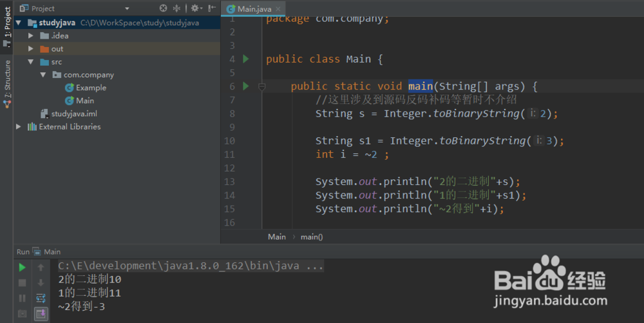Collapse the src folder

tap(31, 62)
